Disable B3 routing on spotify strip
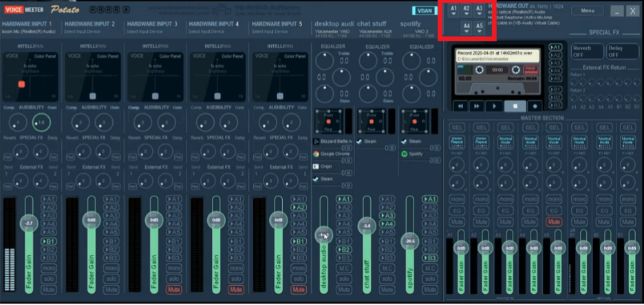The image size is (644, 305). (x=430, y=258)
